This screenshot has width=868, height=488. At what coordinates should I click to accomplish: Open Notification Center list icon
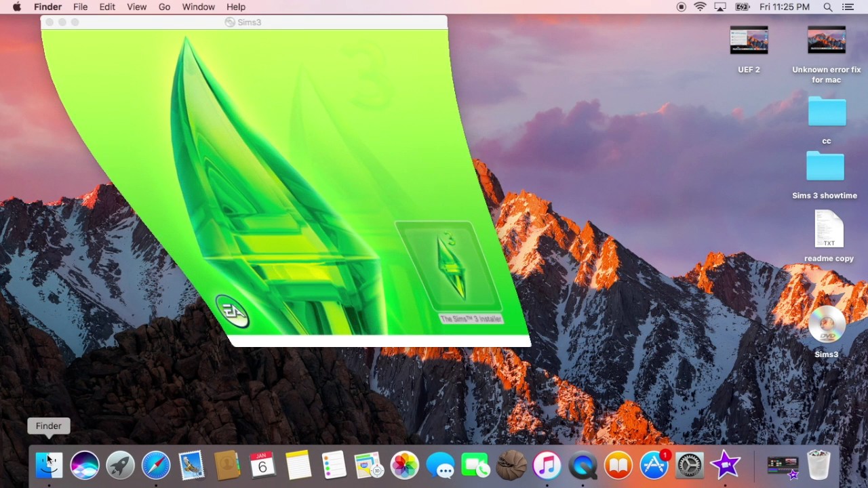pos(848,7)
